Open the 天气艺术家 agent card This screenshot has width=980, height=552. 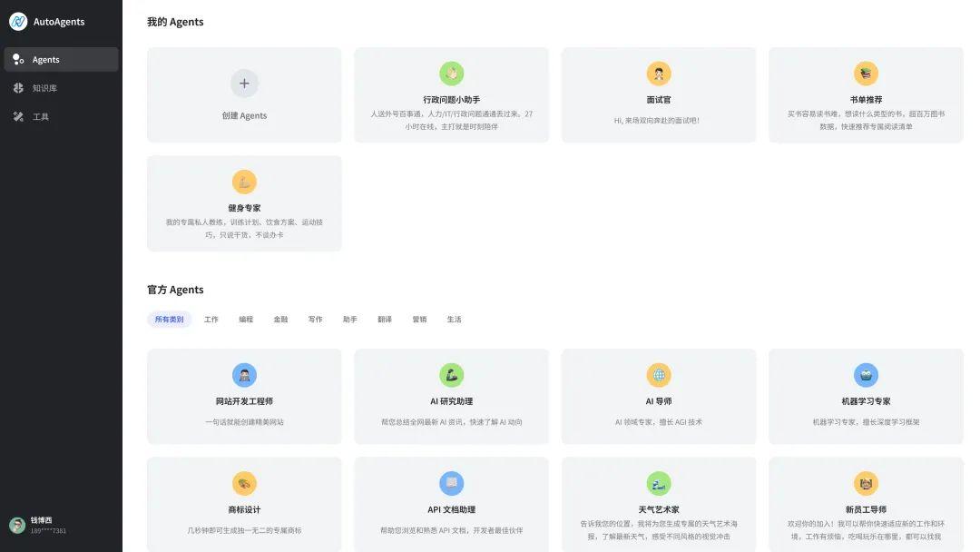pyautogui.click(x=658, y=504)
